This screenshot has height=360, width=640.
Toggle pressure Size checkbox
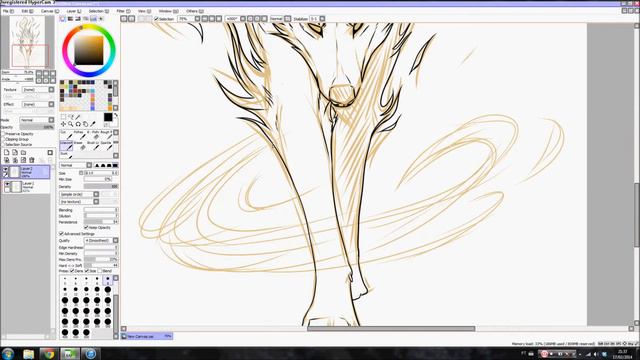point(87,271)
